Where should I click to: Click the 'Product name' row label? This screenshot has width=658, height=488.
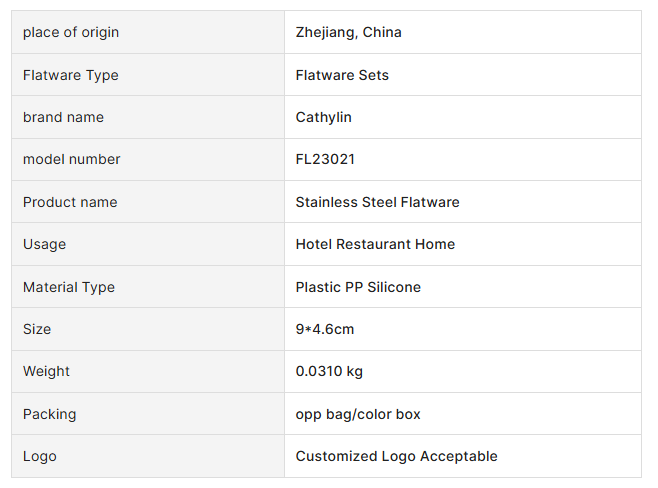70,202
